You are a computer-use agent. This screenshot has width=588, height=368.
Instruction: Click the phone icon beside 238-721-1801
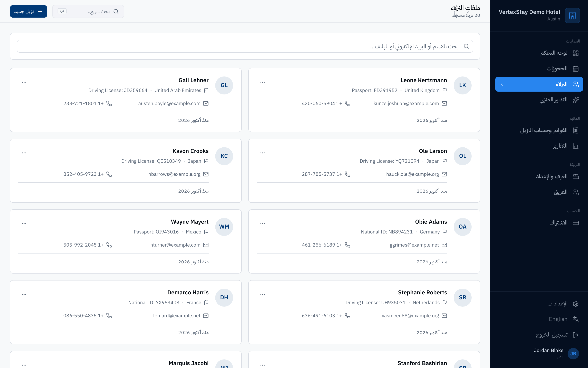pyautogui.click(x=109, y=103)
